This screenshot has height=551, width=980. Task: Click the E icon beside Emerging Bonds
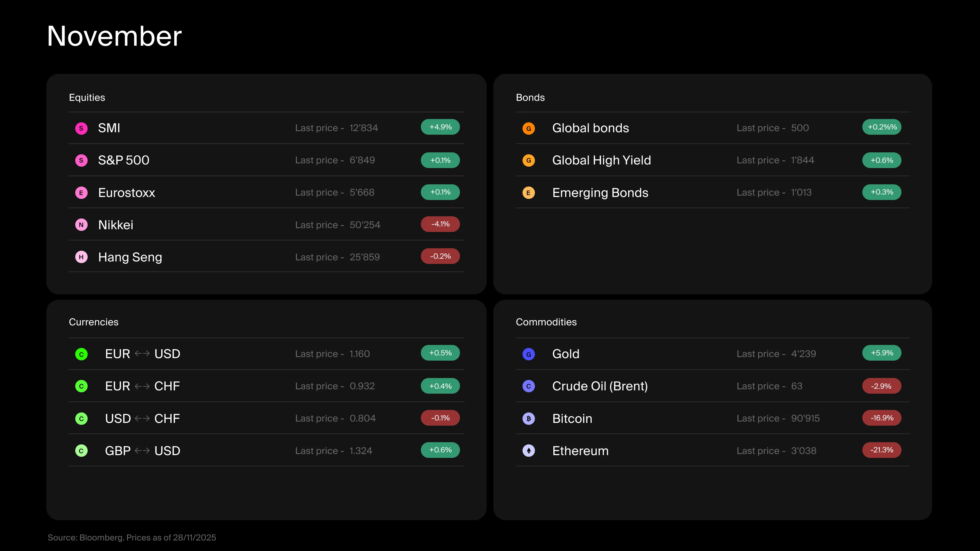click(x=528, y=193)
